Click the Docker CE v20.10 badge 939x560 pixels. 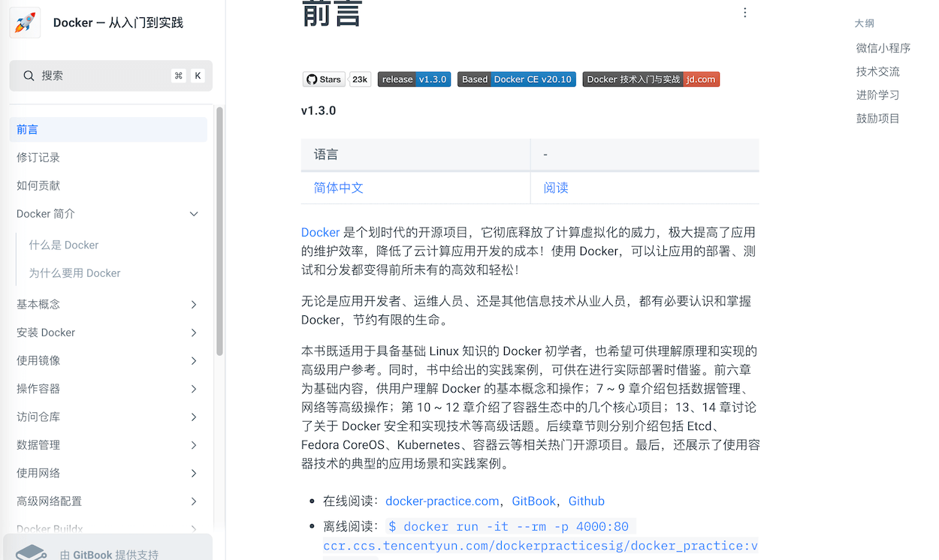click(516, 79)
